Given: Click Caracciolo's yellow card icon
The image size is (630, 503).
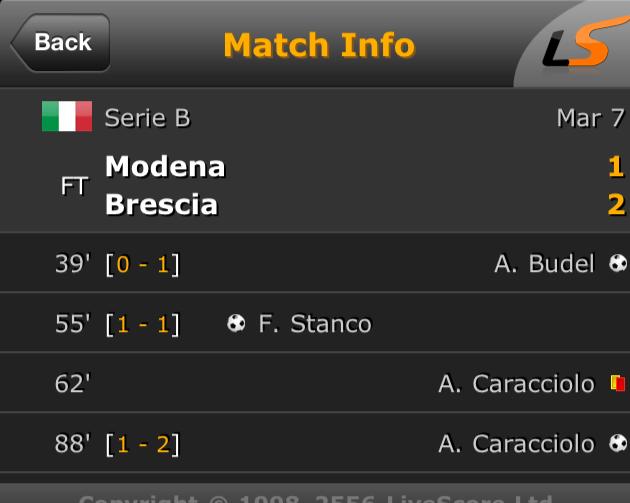Looking at the screenshot, I should tap(617, 383).
